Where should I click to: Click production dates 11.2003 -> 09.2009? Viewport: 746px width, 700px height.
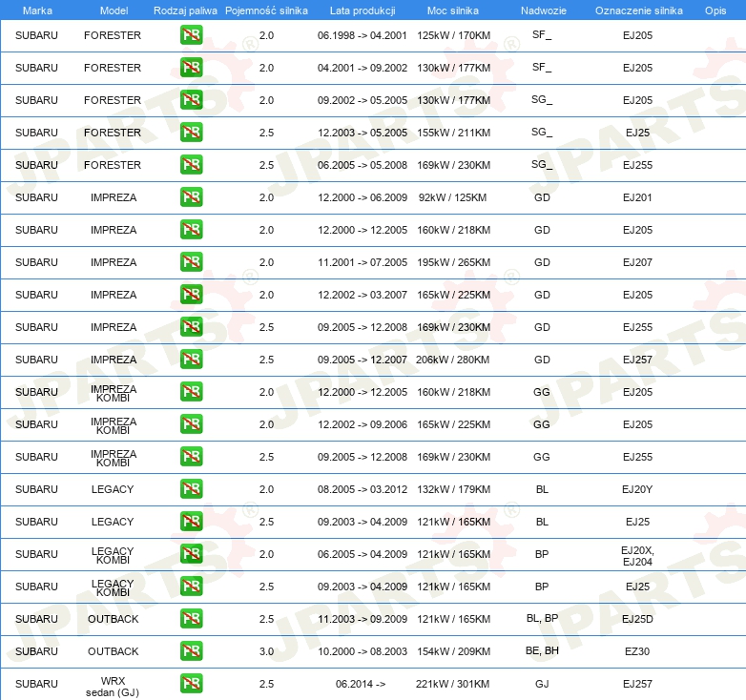pos(363,619)
